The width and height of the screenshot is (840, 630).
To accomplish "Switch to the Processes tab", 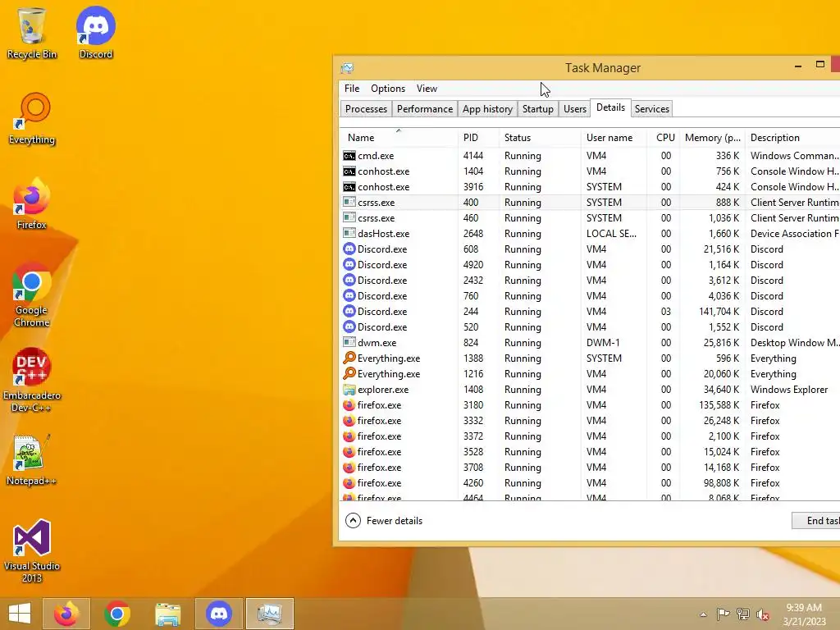I will tap(366, 109).
